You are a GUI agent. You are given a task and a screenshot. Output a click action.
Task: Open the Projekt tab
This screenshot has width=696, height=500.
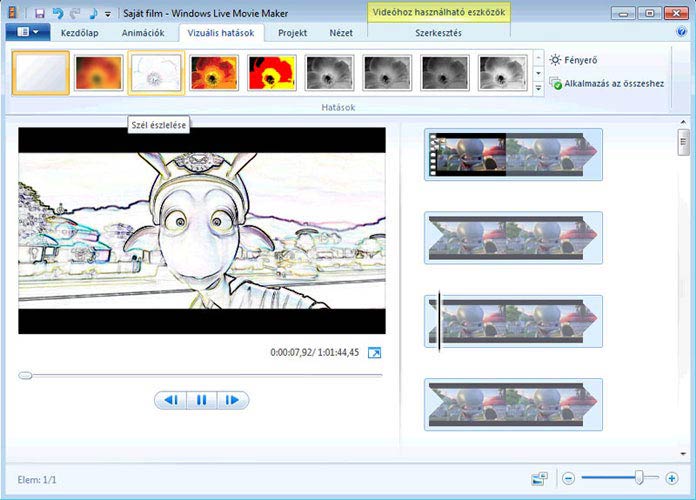click(x=292, y=33)
